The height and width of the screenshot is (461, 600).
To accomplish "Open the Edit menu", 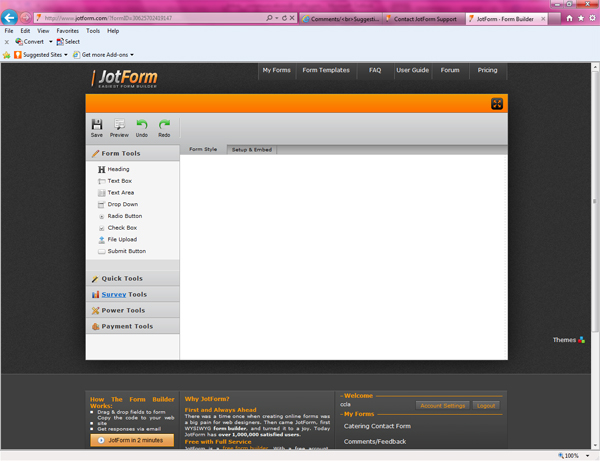I will tap(25, 31).
